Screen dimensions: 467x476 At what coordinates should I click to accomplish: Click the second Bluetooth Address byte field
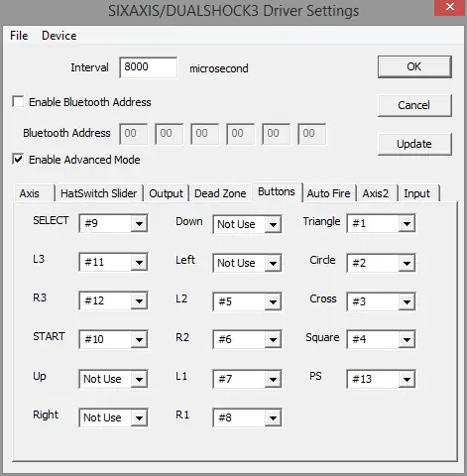point(170,134)
